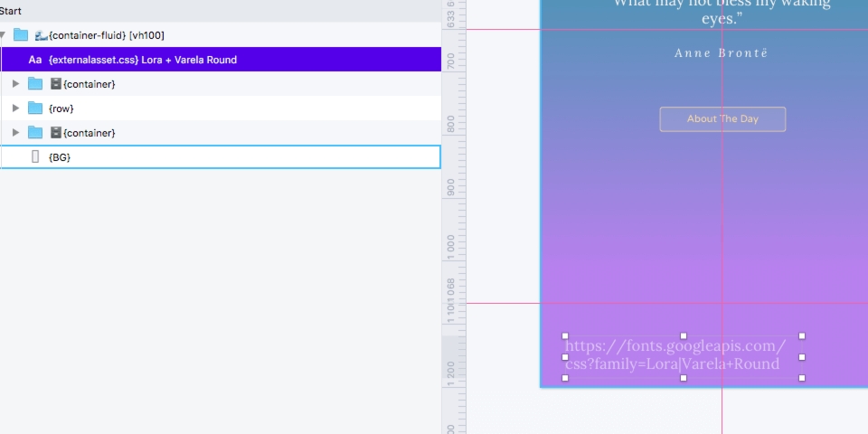The width and height of the screenshot is (868, 434).
Task: Click the rectangle shape icon of {BG}
Action: pos(35,157)
